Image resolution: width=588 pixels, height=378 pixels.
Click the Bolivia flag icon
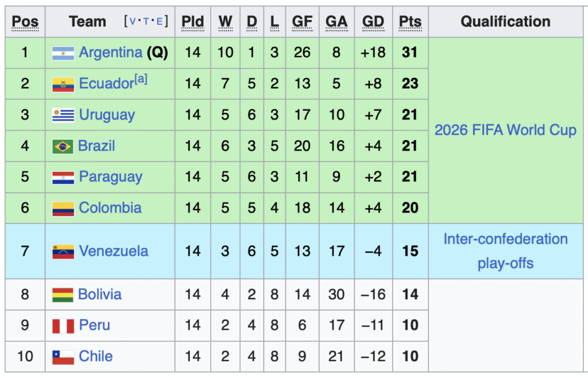(x=63, y=295)
